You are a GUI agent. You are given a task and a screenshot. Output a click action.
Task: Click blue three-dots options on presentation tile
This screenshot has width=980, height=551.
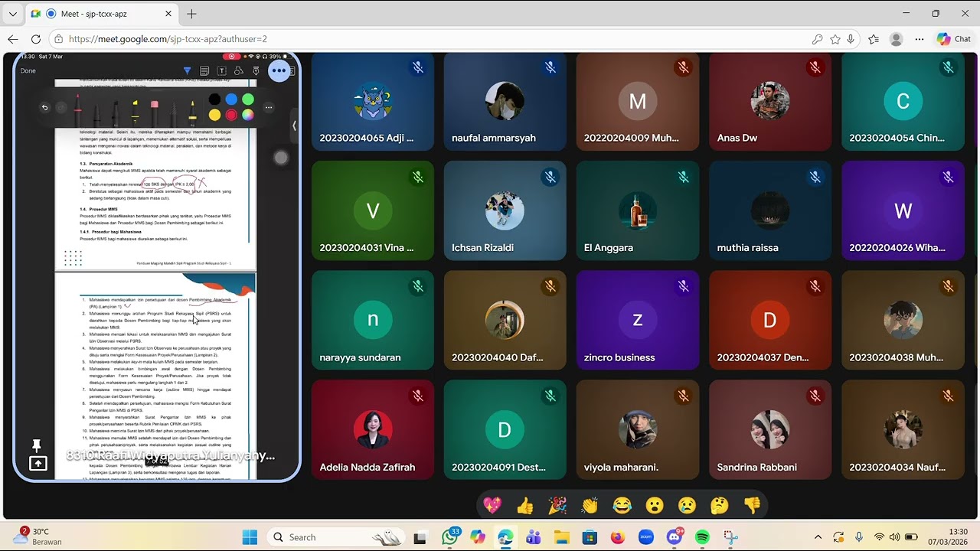(x=279, y=71)
